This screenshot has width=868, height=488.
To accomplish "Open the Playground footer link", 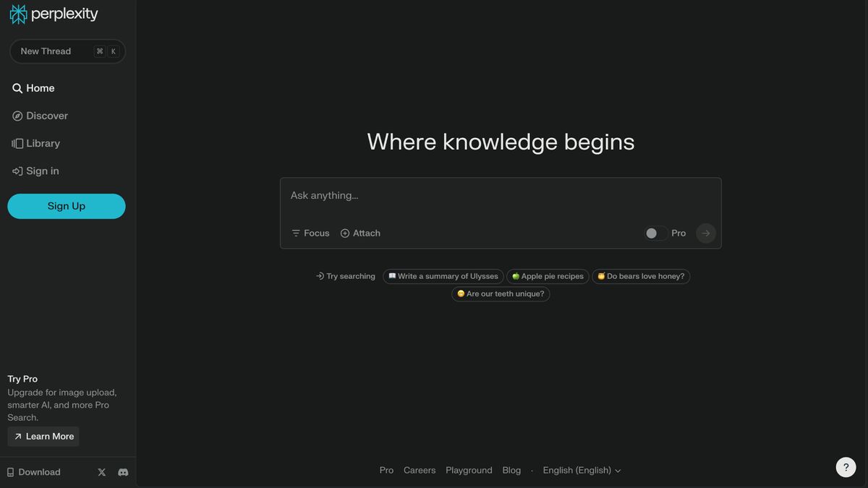I will pyautogui.click(x=469, y=470).
